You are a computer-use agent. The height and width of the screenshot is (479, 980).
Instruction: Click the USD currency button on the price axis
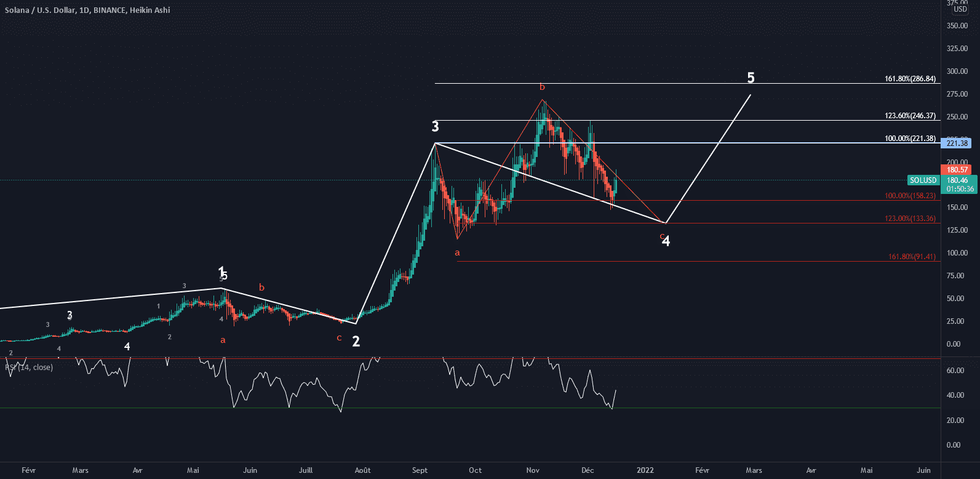coord(960,9)
